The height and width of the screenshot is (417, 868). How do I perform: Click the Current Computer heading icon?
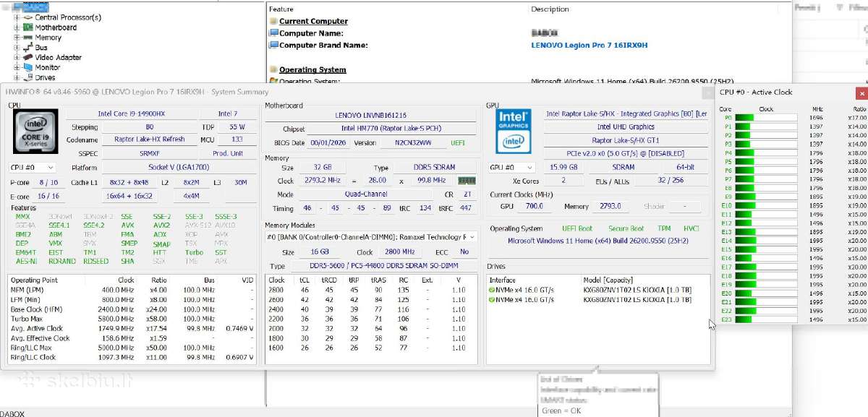[273, 21]
